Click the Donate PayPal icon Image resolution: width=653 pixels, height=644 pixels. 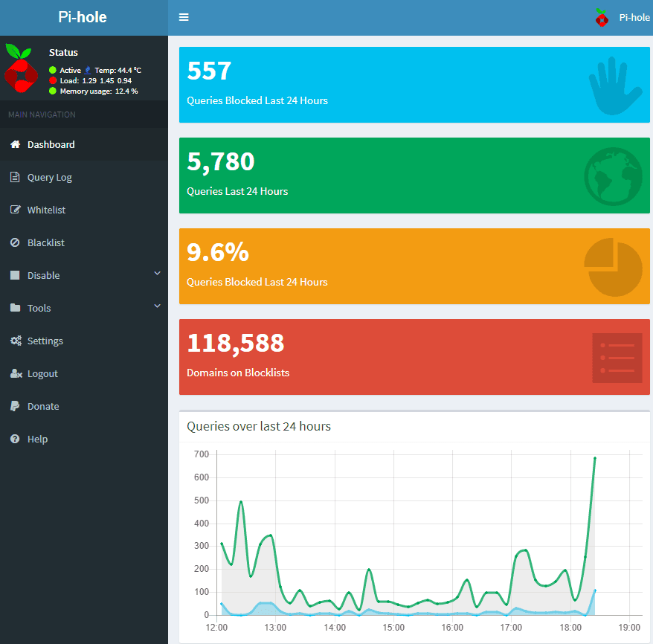(x=15, y=406)
